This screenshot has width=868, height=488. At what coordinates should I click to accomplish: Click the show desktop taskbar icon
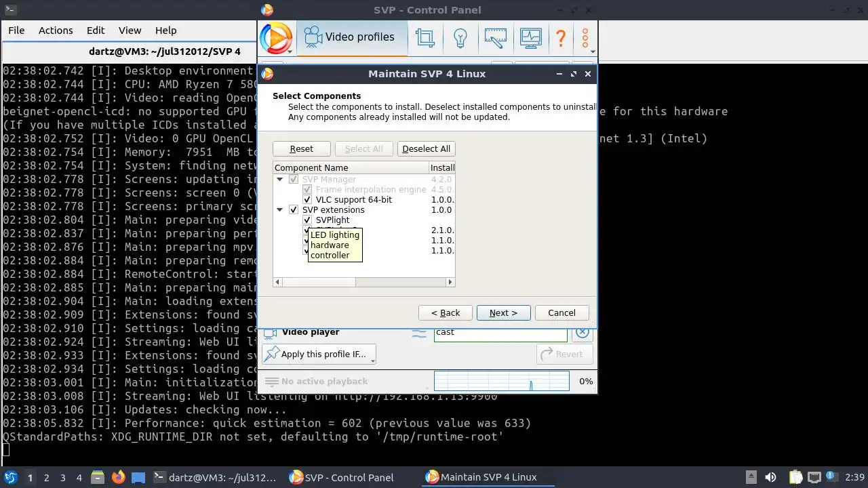point(138,477)
